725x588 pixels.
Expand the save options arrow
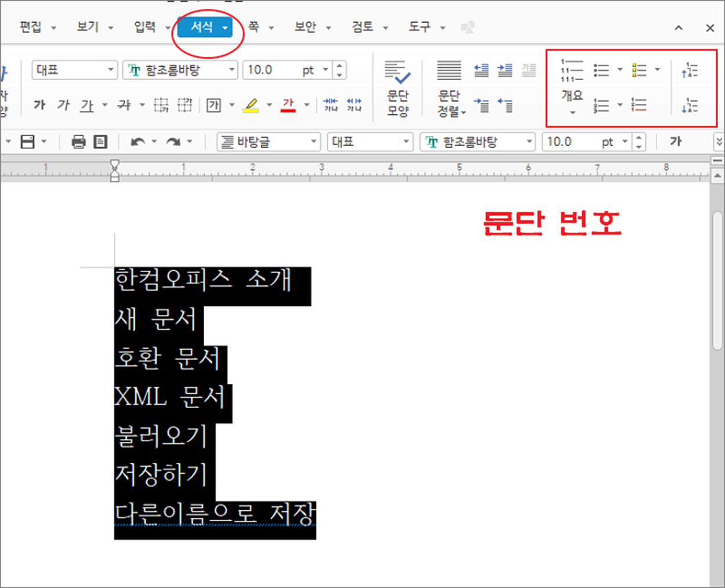tap(43, 141)
